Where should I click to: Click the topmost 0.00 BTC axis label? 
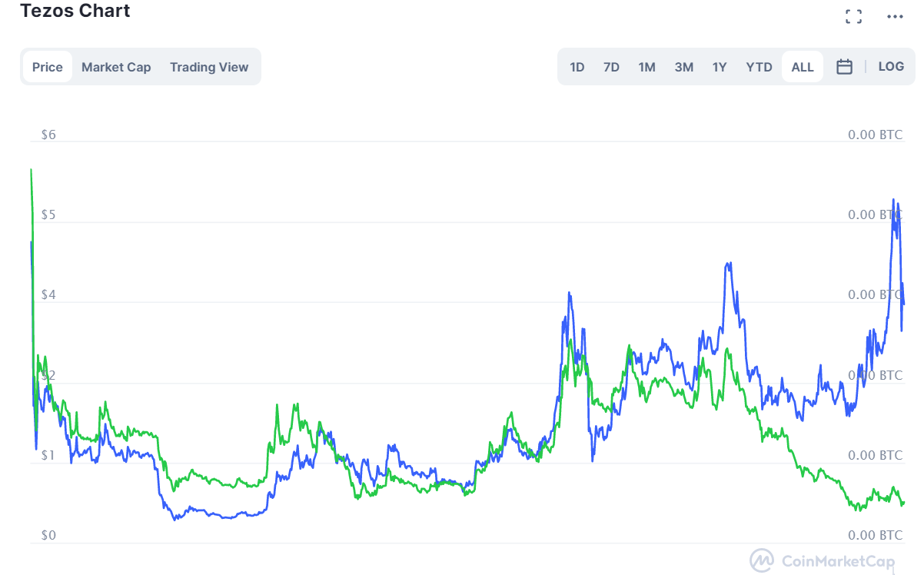pos(875,135)
